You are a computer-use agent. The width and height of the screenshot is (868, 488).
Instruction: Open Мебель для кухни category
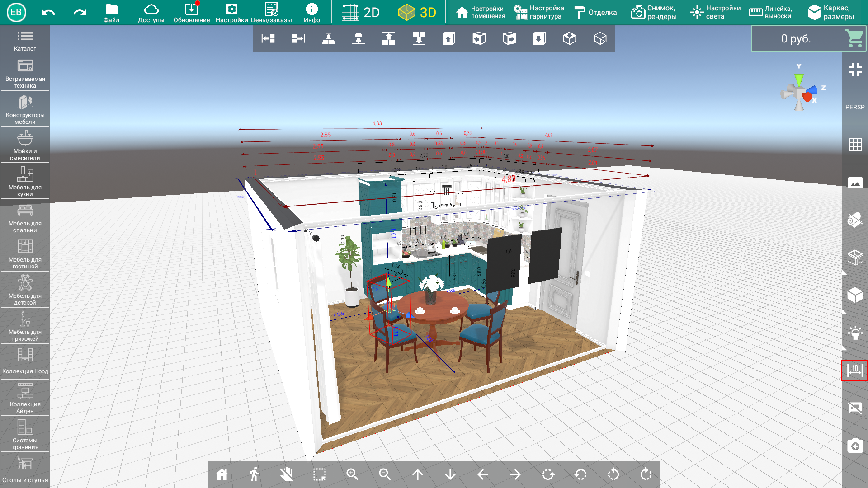click(25, 182)
